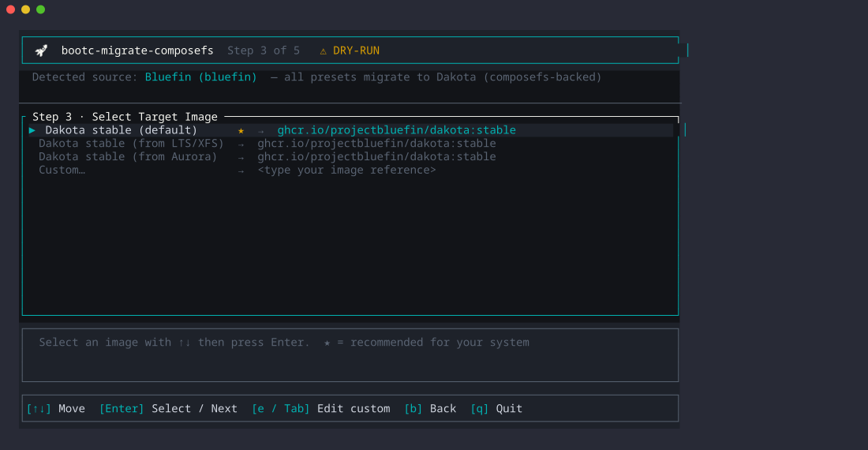Click the arrow in the Aurora row

[x=241, y=158]
